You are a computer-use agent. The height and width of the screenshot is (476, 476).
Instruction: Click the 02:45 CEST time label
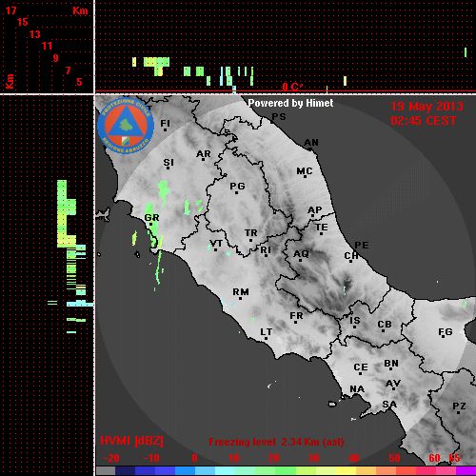[x=424, y=121]
